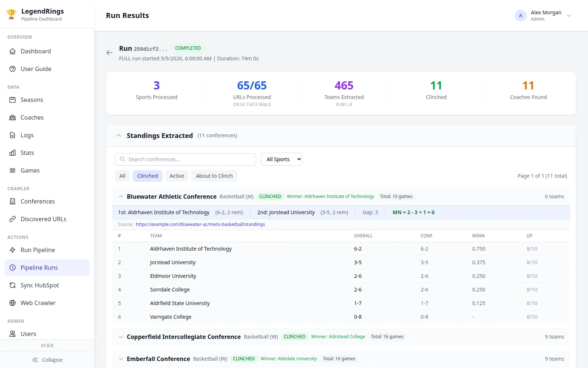
Task: Click Run Pipeline lightning icon
Action: (12, 250)
